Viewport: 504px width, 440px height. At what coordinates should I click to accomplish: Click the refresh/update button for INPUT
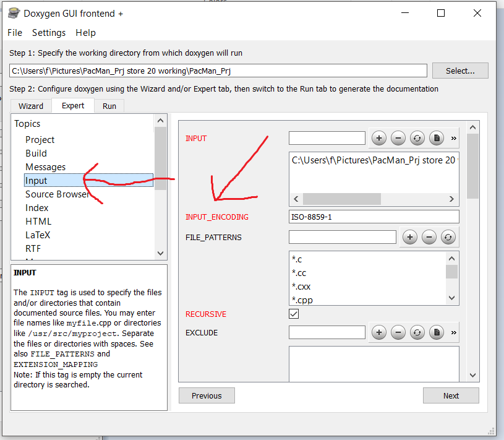[x=417, y=138]
